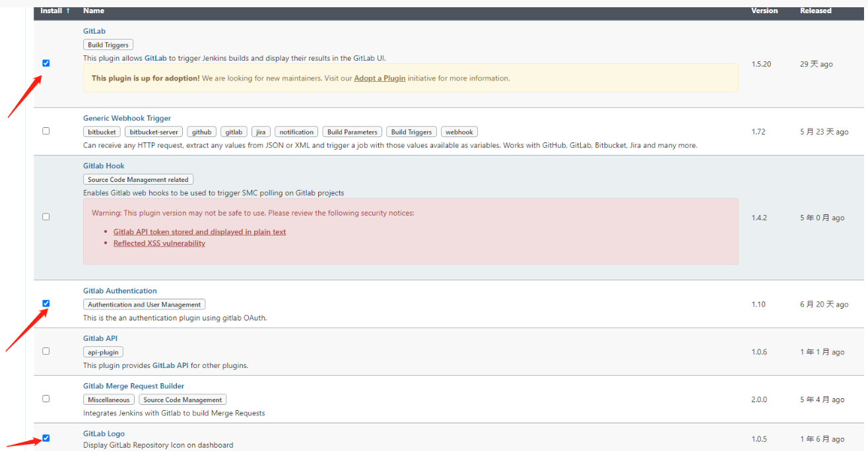Click the Source Code Management tag
The width and height of the screenshot is (868, 451).
[x=183, y=400]
